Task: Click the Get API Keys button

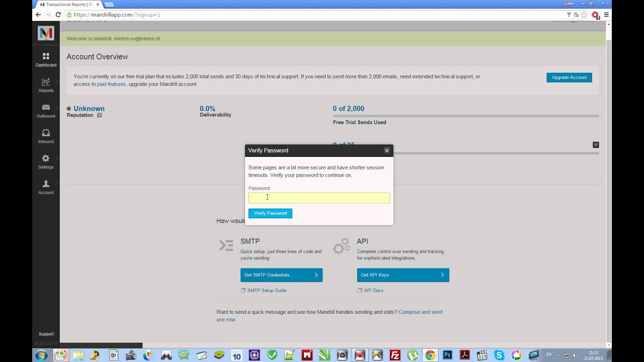Action: click(x=403, y=275)
